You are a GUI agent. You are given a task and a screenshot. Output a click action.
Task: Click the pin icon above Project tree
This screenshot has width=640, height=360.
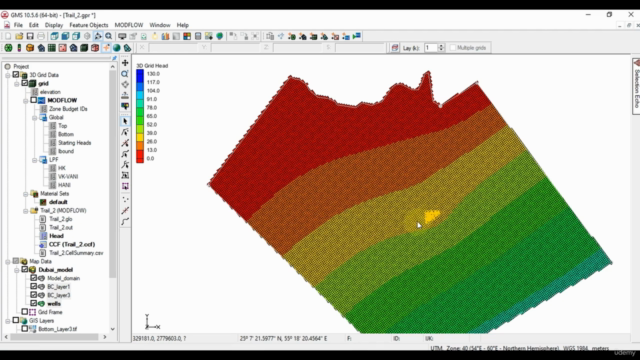pyautogui.click(x=114, y=58)
